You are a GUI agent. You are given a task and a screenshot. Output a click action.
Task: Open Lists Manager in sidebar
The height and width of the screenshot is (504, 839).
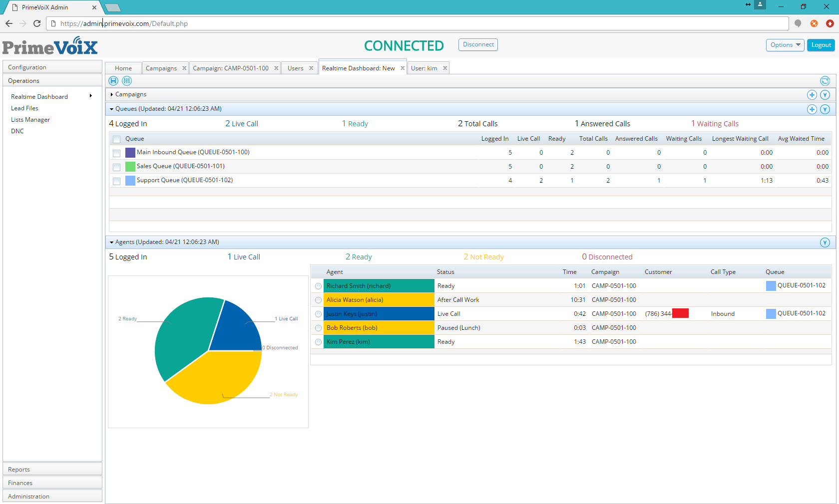click(x=30, y=119)
